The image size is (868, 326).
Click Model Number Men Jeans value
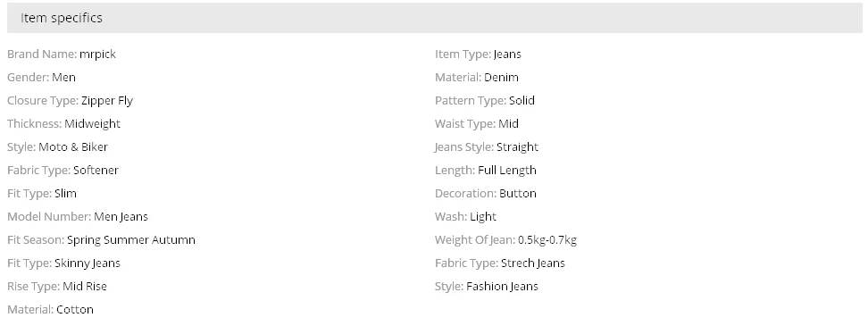pos(121,217)
